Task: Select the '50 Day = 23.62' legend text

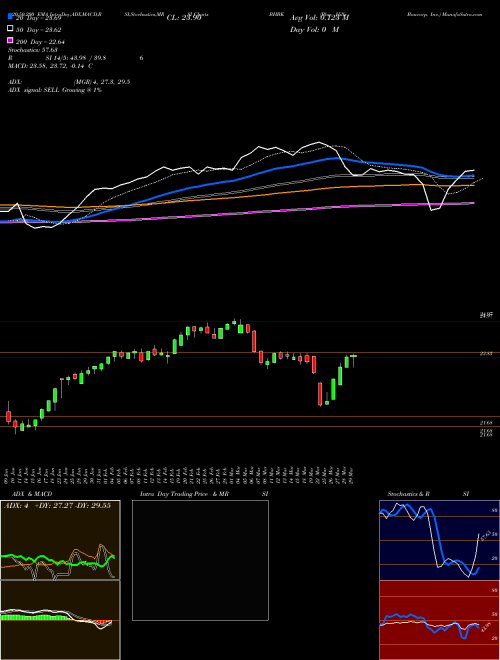Action: (x=39, y=29)
